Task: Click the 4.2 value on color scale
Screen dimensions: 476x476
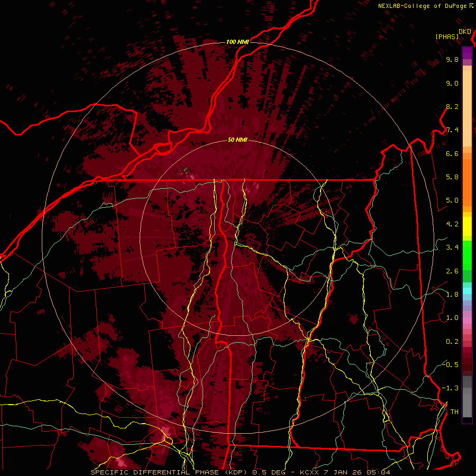Action: point(452,224)
